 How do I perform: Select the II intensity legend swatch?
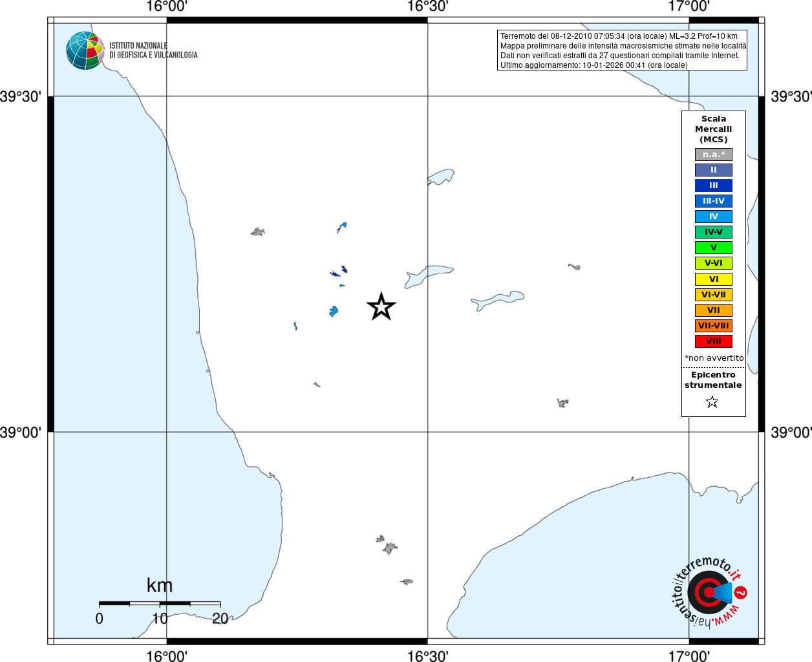click(x=714, y=170)
